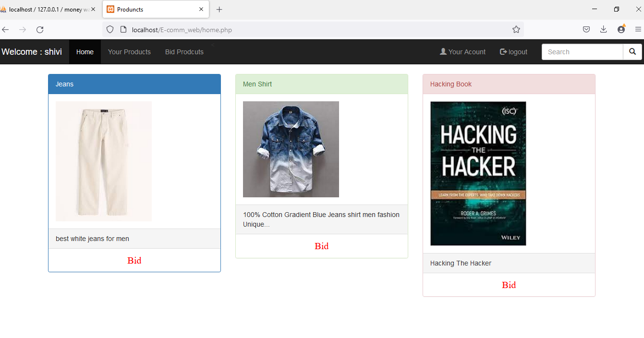Viewport: 644px width, 338px height.
Task: Bookmark this page with star icon
Action: [516, 30]
